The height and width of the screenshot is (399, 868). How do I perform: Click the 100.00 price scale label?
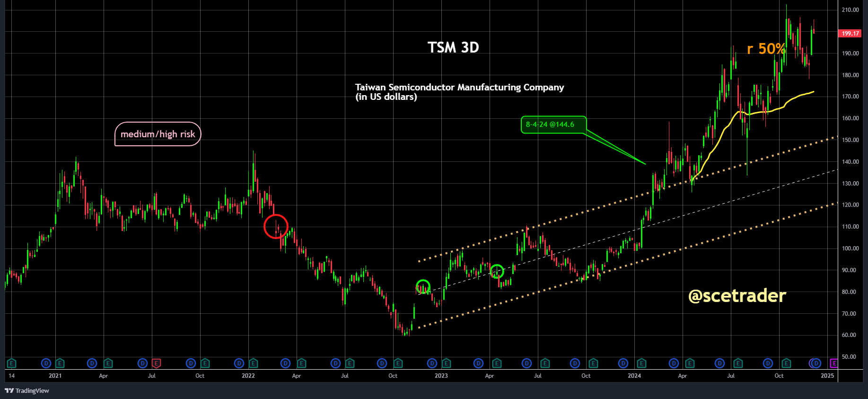pyautogui.click(x=850, y=248)
